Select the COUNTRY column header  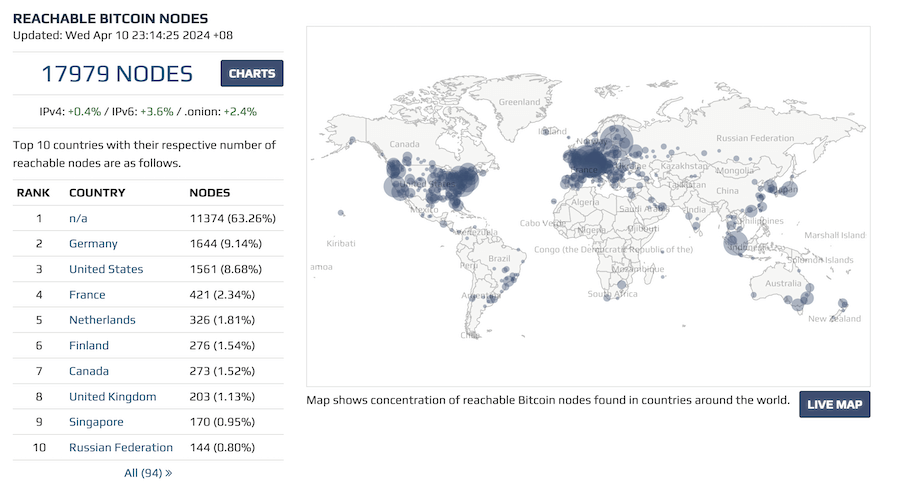click(x=97, y=193)
